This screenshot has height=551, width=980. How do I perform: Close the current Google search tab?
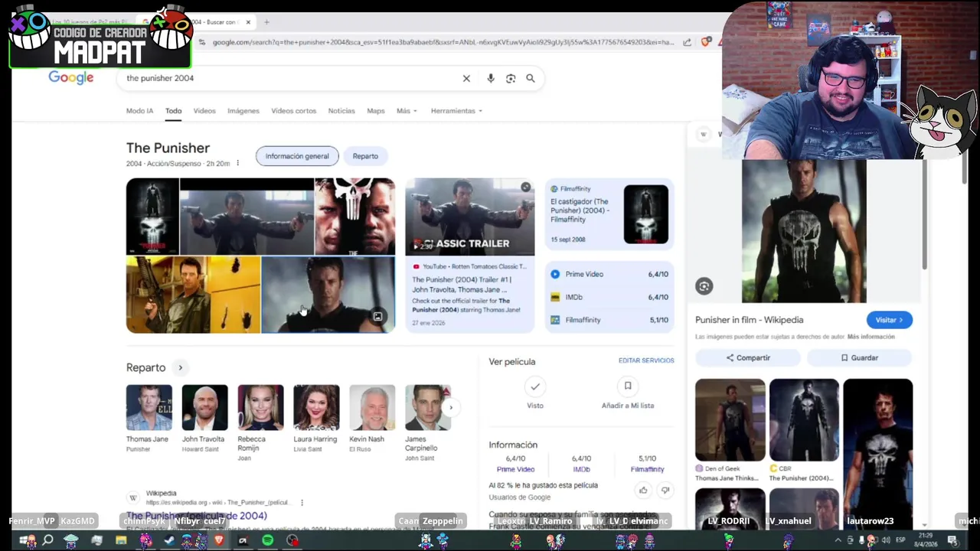pyautogui.click(x=248, y=21)
